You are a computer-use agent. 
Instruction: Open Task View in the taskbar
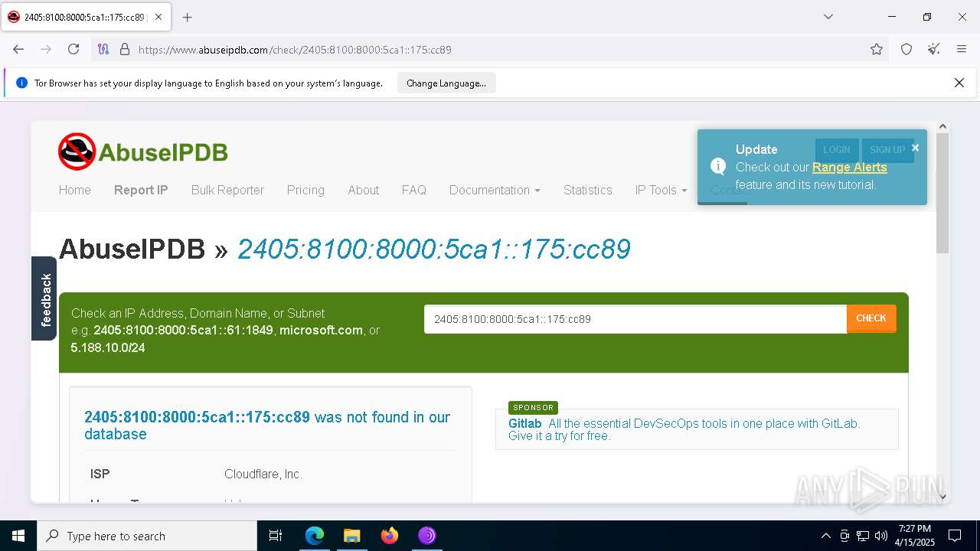pos(276,536)
